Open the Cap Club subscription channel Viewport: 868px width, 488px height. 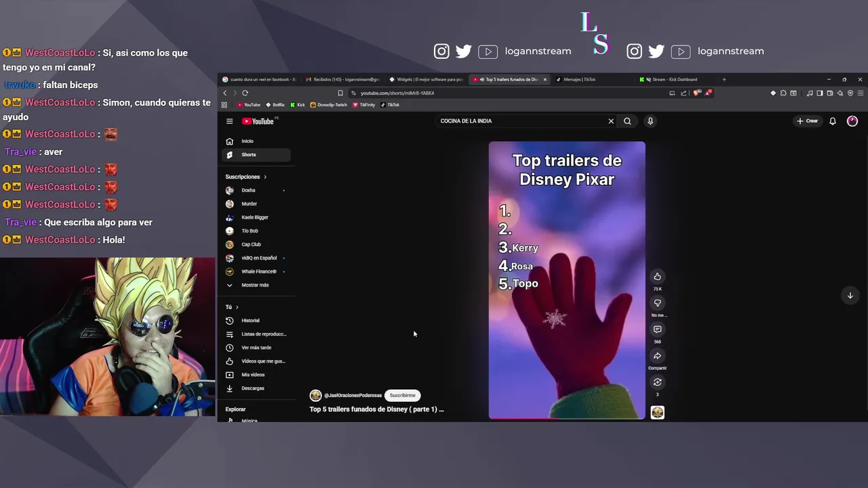pos(257,245)
